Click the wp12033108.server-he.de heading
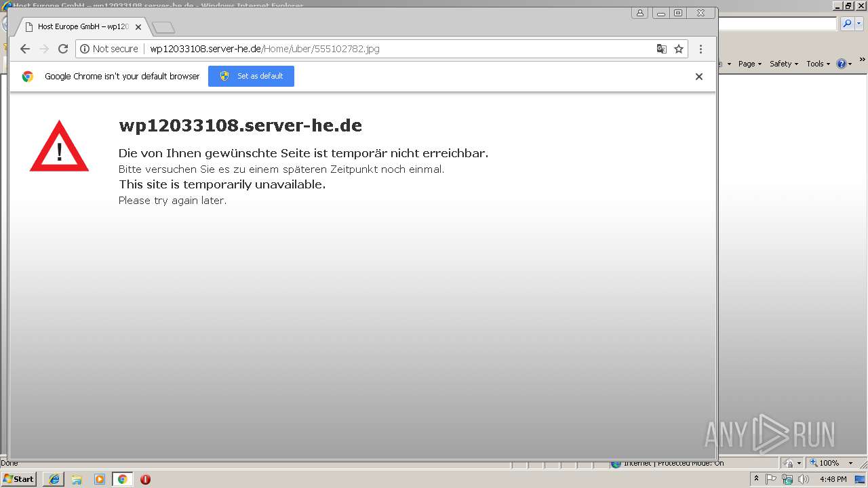The height and width of the screenshot is (488, 868). coord(240,125)
